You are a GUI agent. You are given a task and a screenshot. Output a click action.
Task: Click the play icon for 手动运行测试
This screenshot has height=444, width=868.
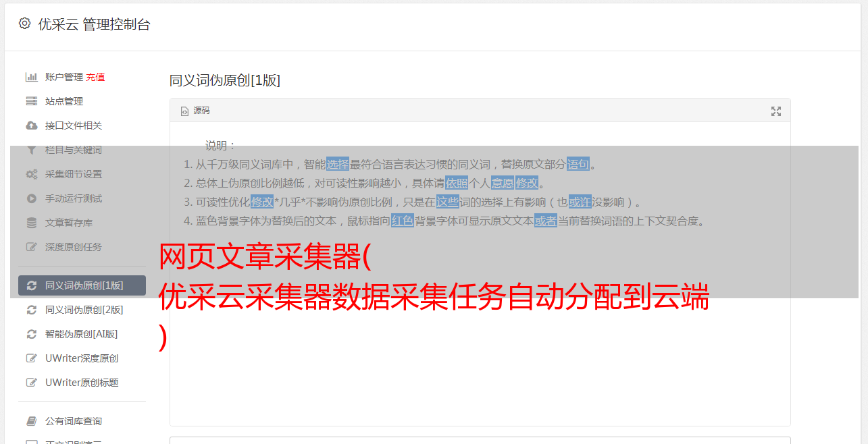(31, 198)
